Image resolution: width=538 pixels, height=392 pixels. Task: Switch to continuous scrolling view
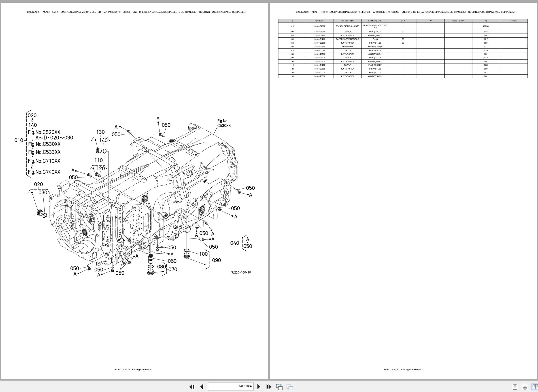click(x=525, y=387)
